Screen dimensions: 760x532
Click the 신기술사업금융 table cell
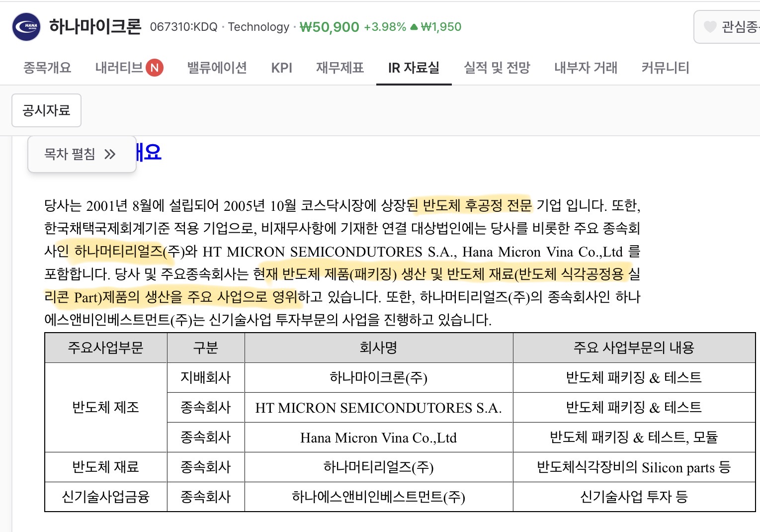point(106,497)
